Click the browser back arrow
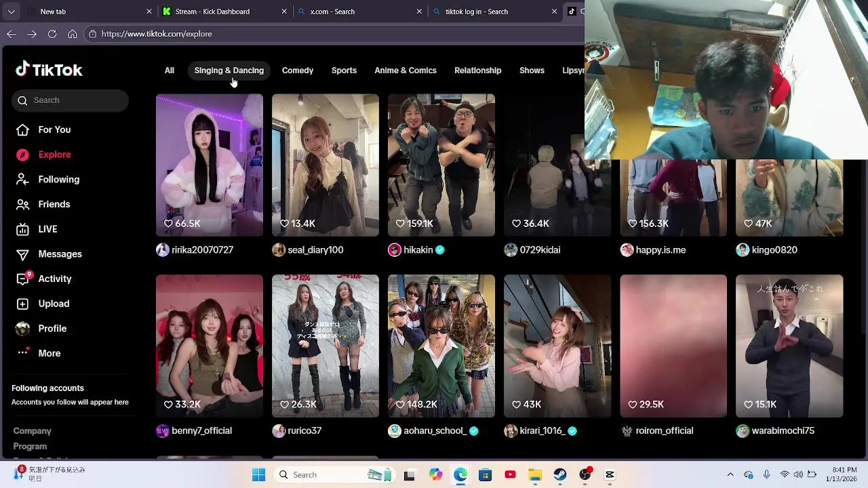The image size is (868, 488). pos(11,34)
